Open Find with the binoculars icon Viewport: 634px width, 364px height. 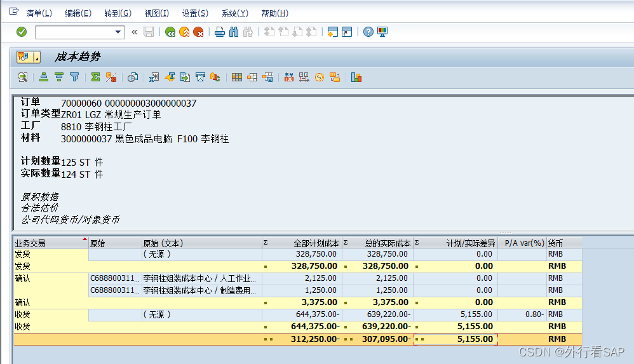click(234, 32)
